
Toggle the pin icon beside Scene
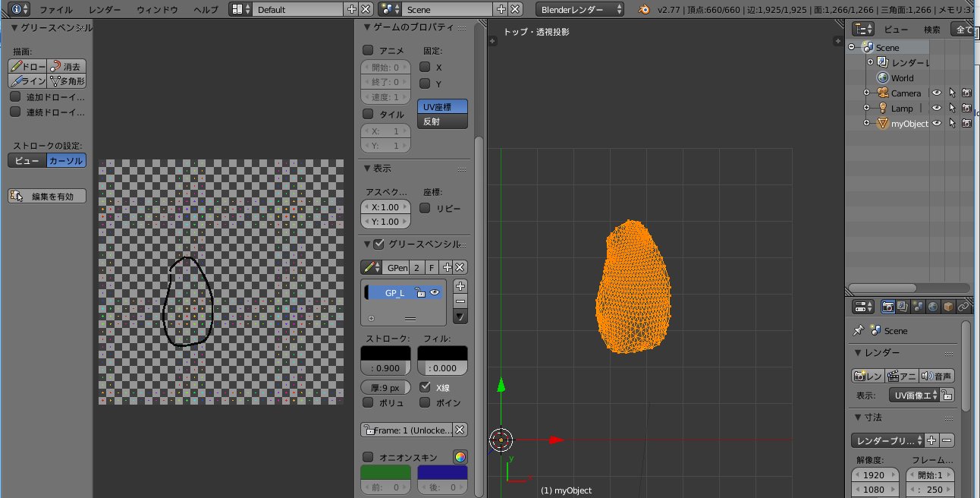click(859, 331)
